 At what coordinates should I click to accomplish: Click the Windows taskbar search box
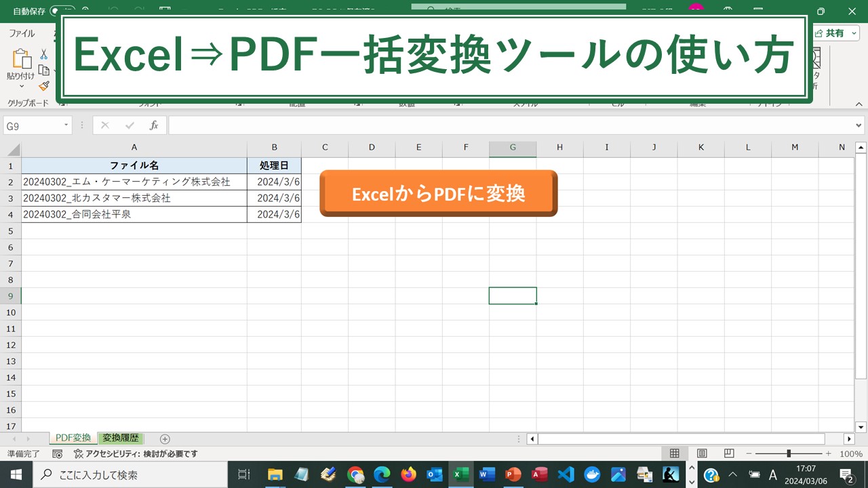(130, 474)
